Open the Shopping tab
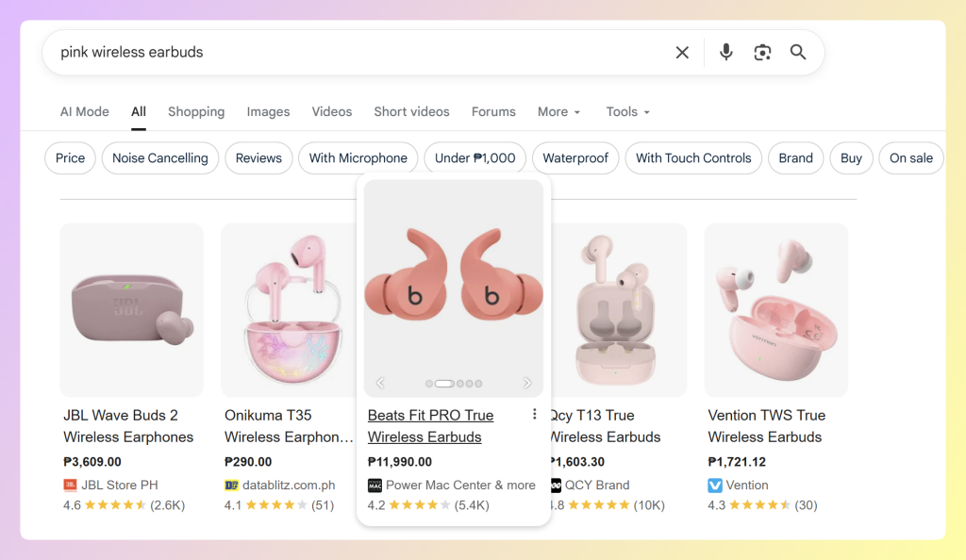This screenshot has width=966, height=560. point(196,111)
